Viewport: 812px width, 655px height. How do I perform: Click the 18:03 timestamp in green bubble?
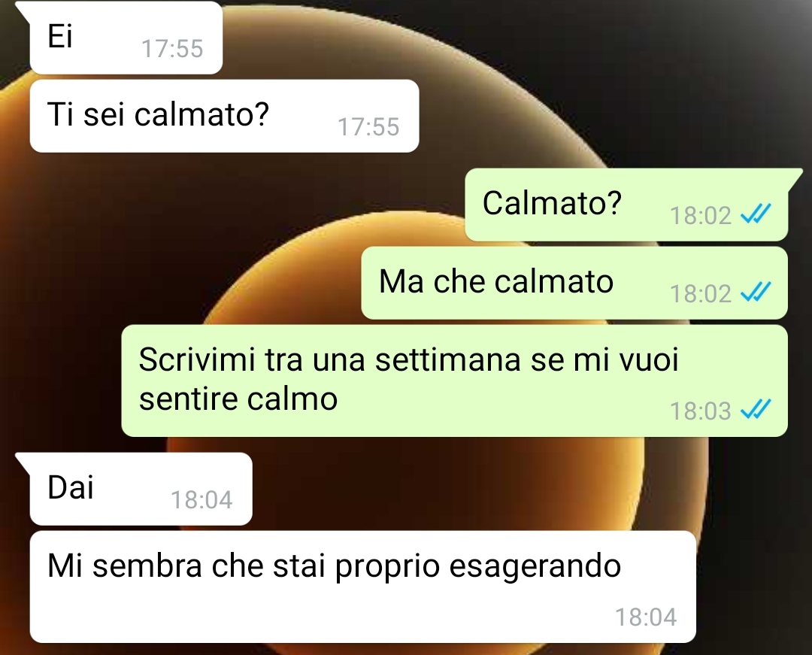701,411
